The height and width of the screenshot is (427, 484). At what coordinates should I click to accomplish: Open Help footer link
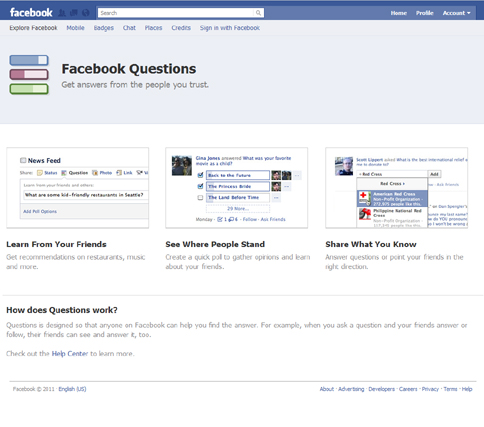467,389
